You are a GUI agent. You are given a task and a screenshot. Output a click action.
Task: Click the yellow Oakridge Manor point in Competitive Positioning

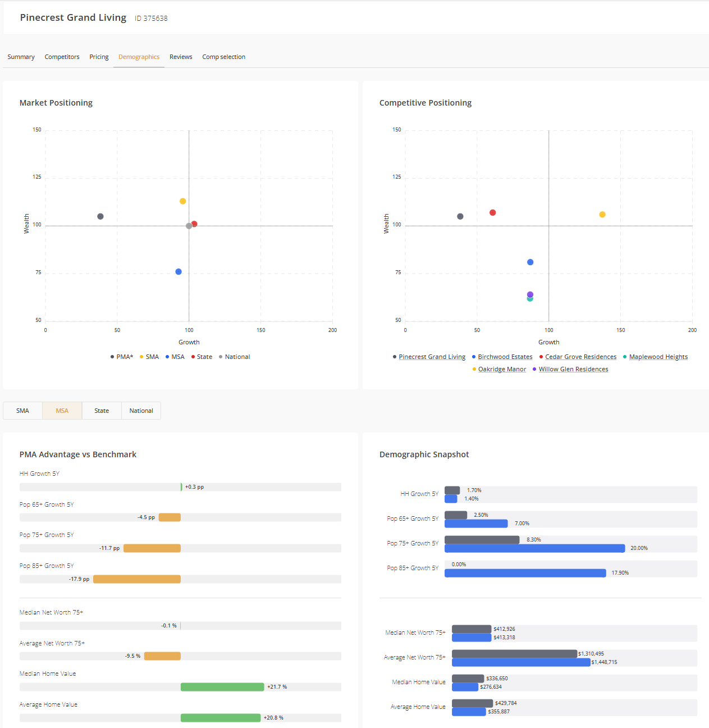(x=602, y=215)
